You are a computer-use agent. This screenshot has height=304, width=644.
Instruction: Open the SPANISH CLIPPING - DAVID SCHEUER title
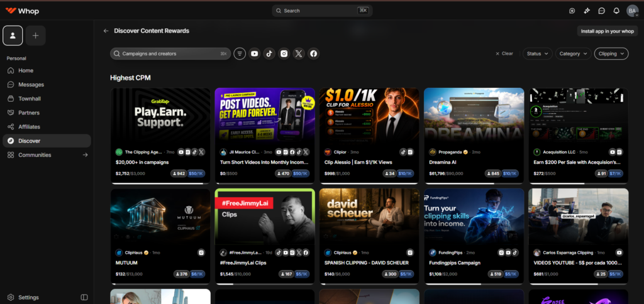pyautogui.click(x=367, y=263)
